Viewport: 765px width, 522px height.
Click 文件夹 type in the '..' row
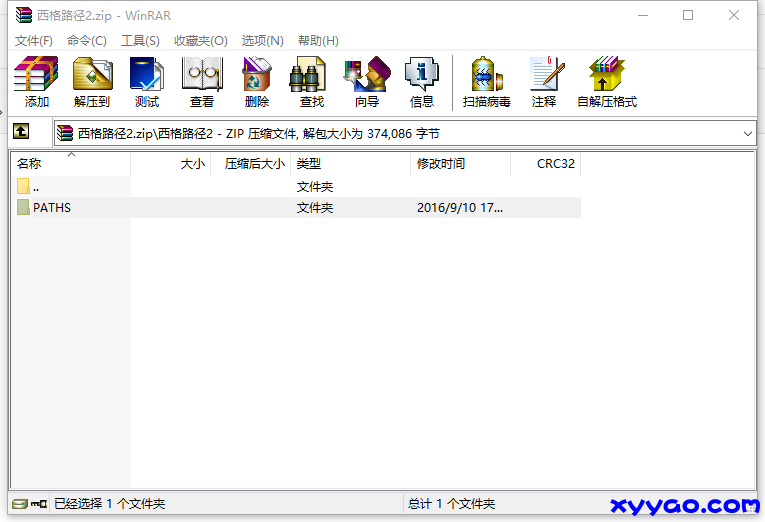coord(315,187)
